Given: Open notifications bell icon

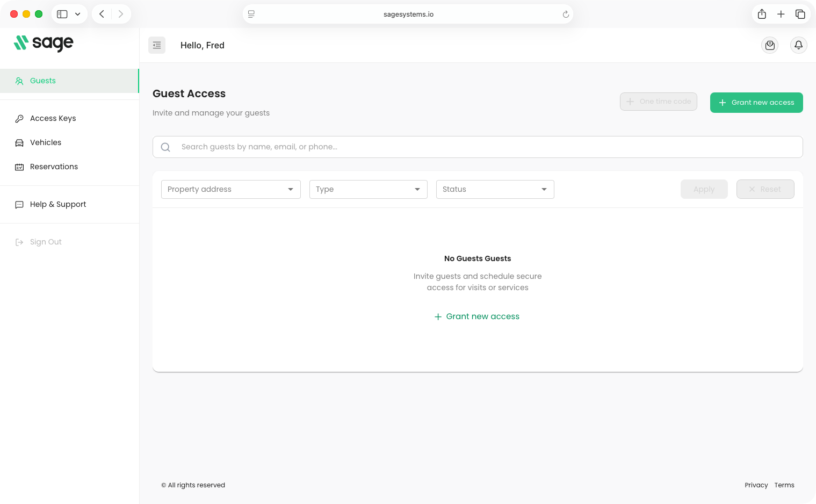Looking at the screenshot, I should tap(799, 45).
